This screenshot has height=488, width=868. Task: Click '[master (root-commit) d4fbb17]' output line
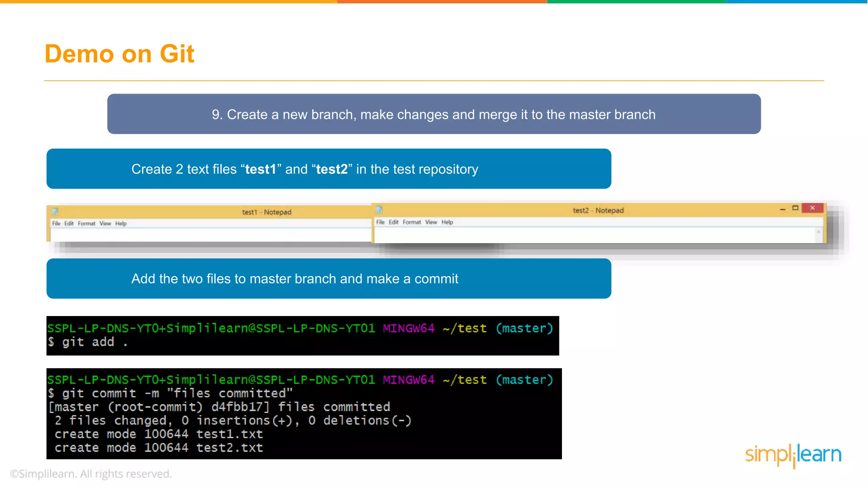[219, 407]
